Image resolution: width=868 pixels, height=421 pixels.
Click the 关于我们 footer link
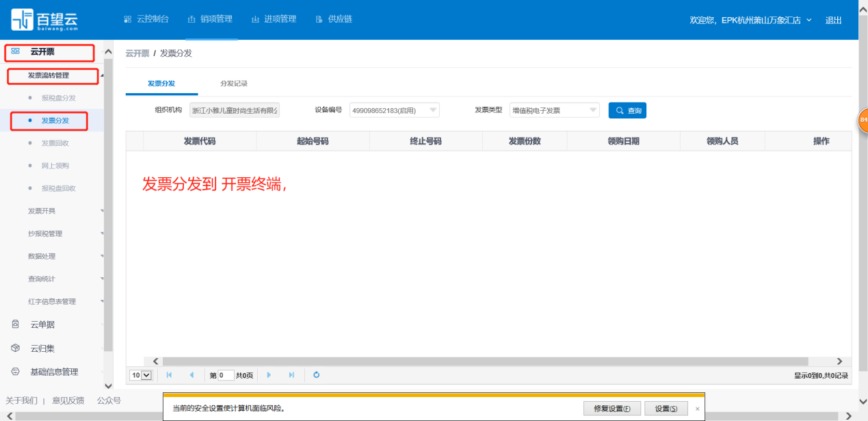[21, 400]
